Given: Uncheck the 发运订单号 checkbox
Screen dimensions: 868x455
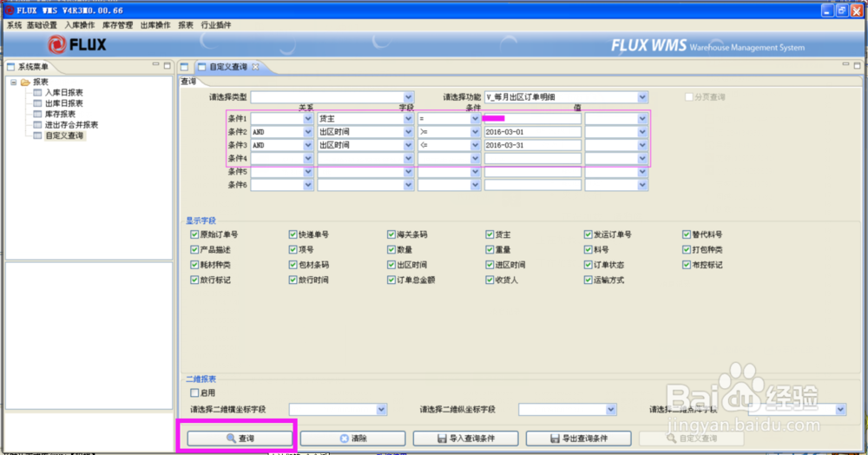Looking at the screenshot, I should (x=588, y=234).
